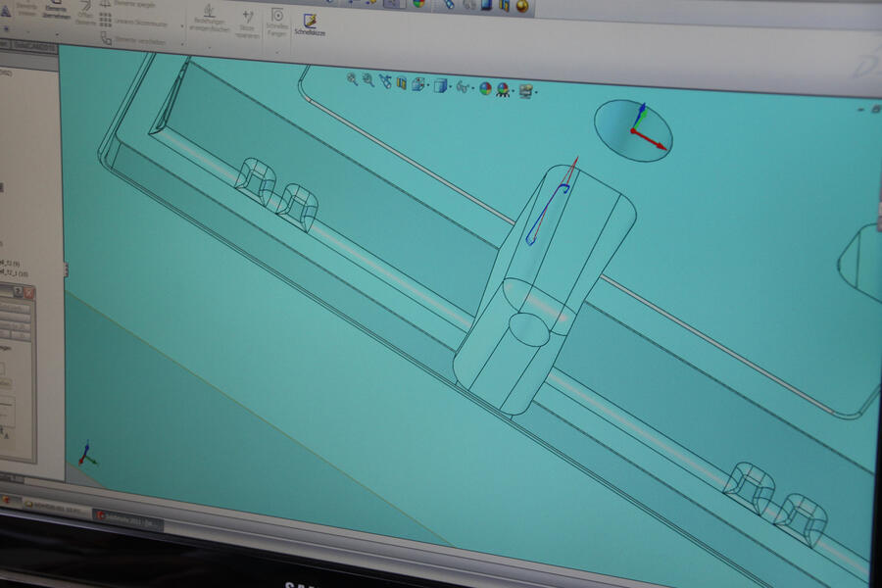Viewport: 882px width, 588px height.
Task: Open Lineares Skizzenmuster dropdown arrow
Action: pos(181,26)
